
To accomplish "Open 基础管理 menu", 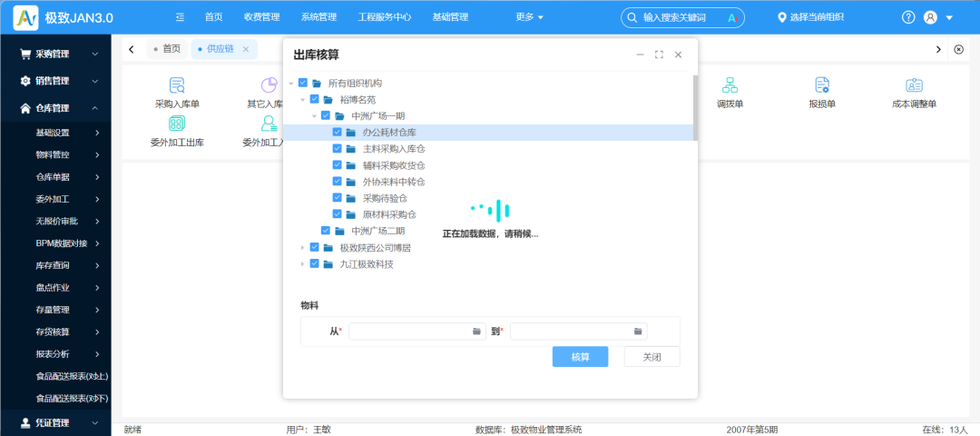I will click(x=450, y=17).
